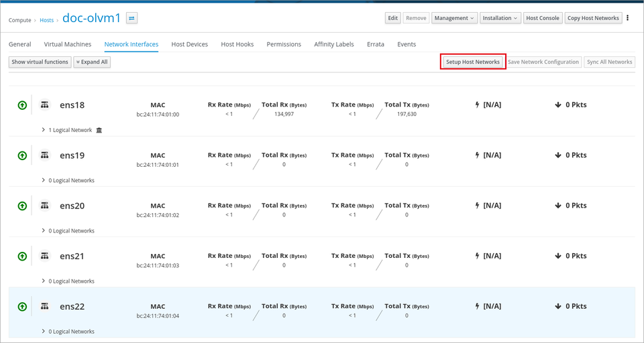The image size is (644, 343).
Task: Open the Affinity Labels tab
Action: [334, 44]
